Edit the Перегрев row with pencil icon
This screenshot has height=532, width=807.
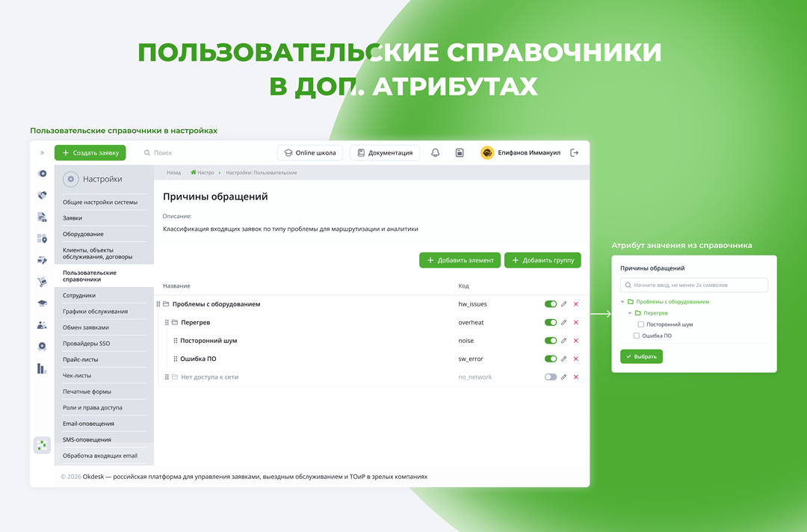coord(563,323)
